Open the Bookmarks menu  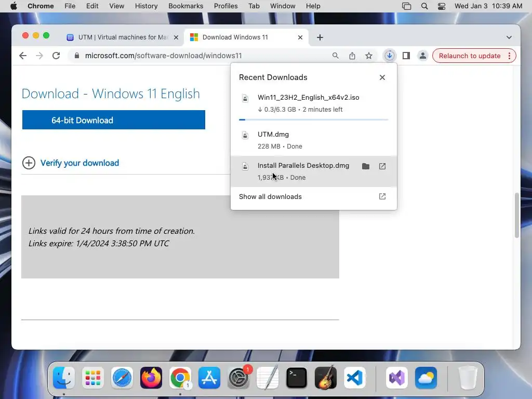185,6
